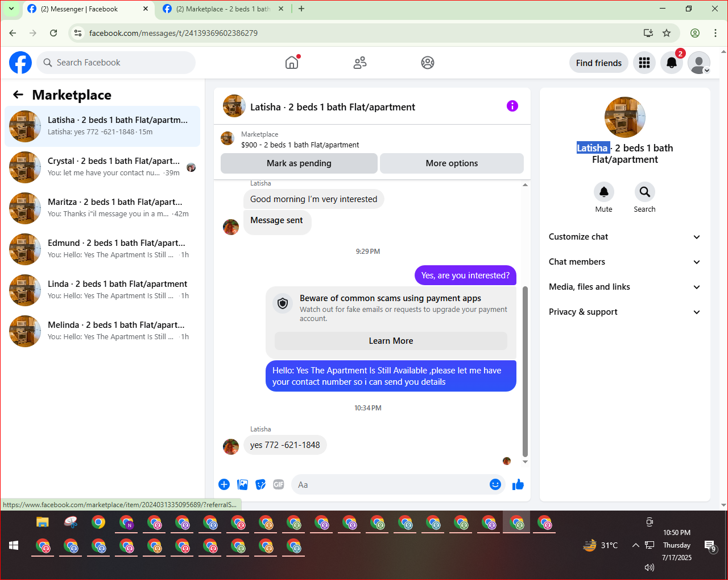Open the Notifications bell
Screen dimensions: 728x580
coord(672,63)
